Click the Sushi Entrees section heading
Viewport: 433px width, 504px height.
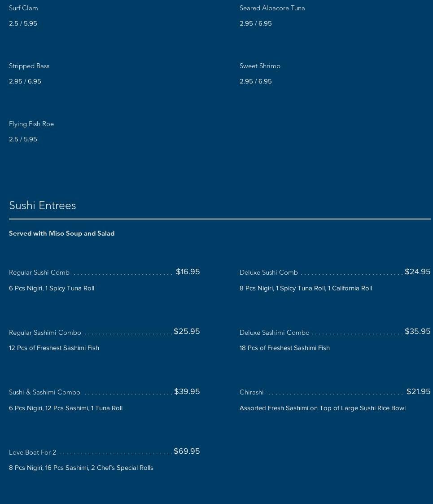43,206
